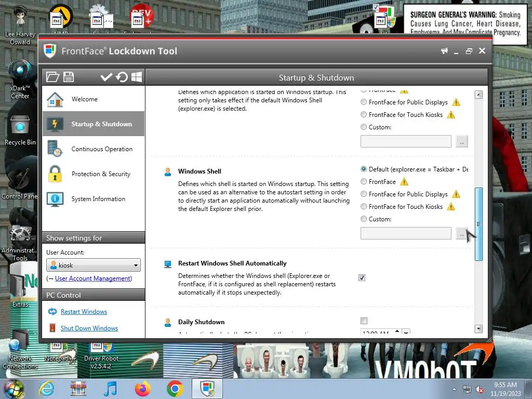Reset settings using the circular arrow icon
The height and width of the screenshot is (399, 532).
pyautogui.click(x=122, y=77)
